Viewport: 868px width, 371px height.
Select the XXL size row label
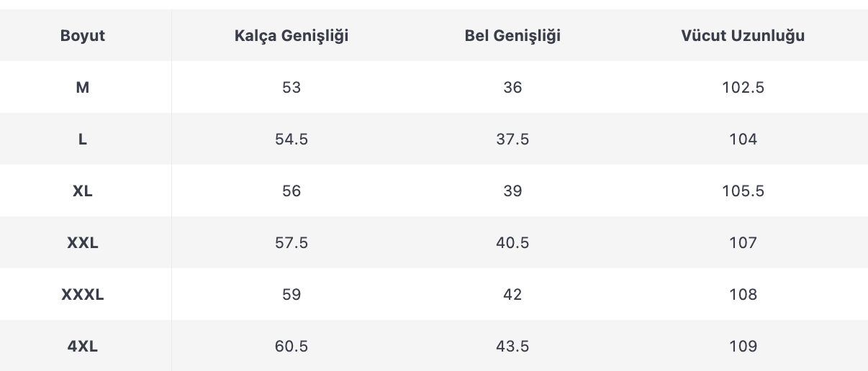pyautogui.click(x=83, y=243)
